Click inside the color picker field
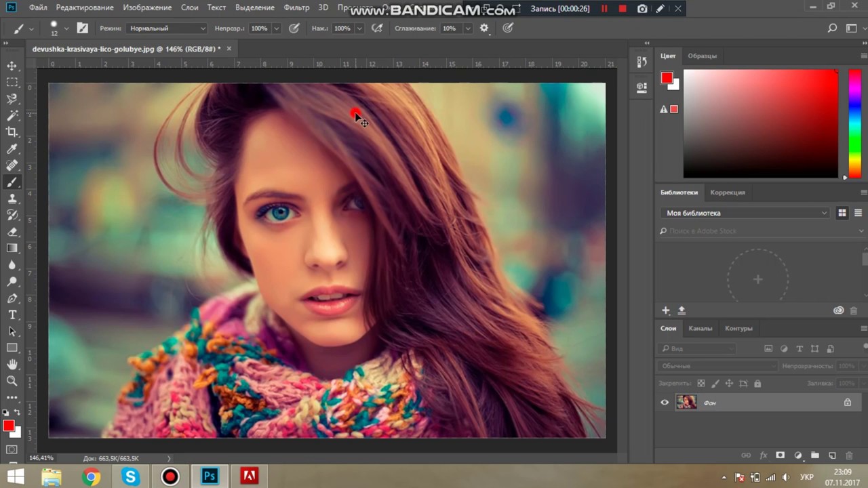 point(761,123)
